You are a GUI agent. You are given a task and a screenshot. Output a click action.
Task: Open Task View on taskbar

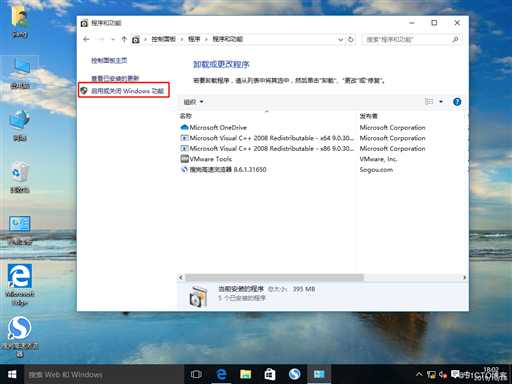click(196, 374)
